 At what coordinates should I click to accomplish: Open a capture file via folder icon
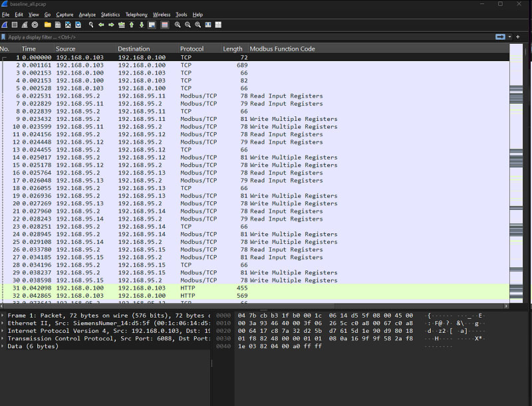click(x=47, y=25)
